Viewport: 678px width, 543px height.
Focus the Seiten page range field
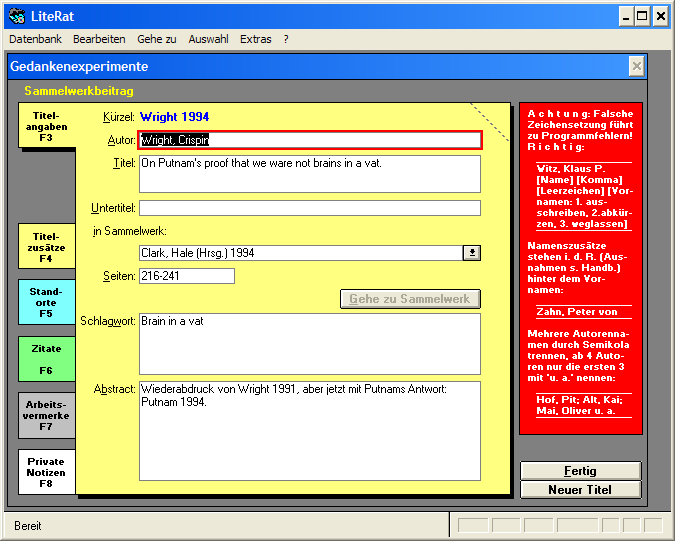pos(187,275)
